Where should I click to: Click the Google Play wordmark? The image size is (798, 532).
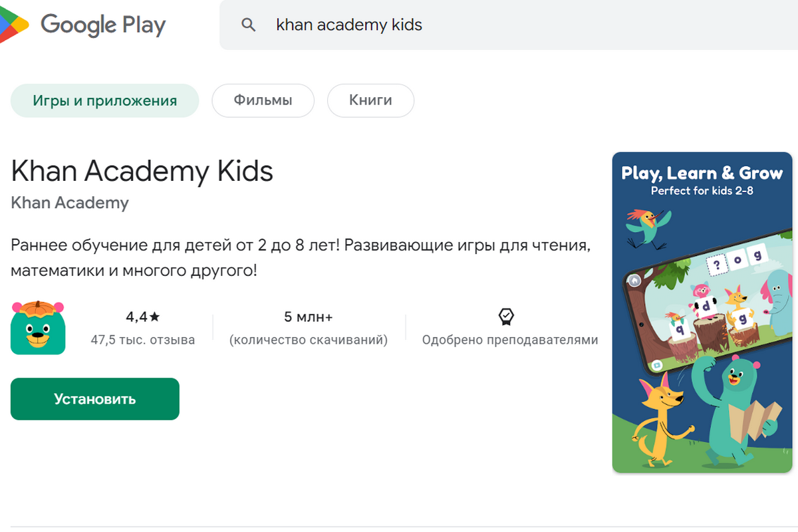[103, 25]
